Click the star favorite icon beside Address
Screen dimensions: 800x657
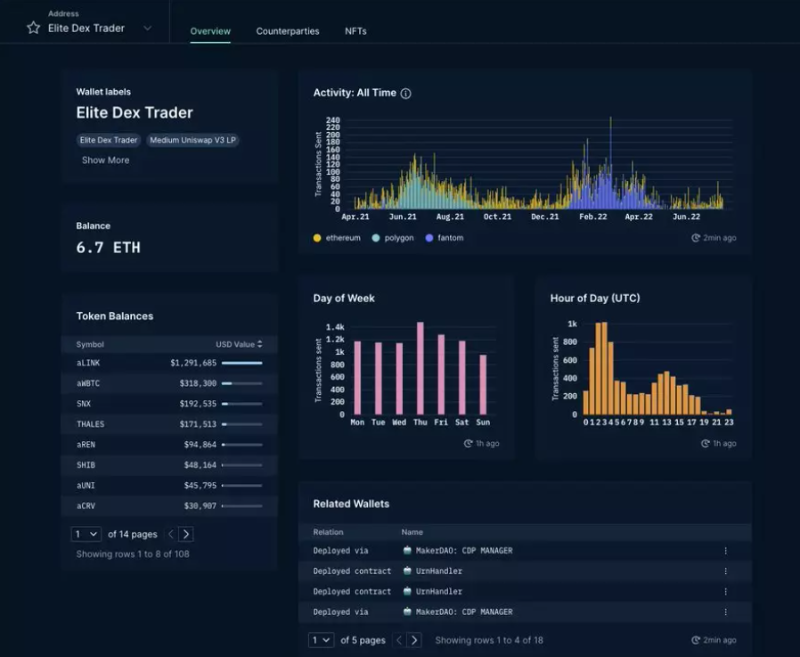pos(33,28)
